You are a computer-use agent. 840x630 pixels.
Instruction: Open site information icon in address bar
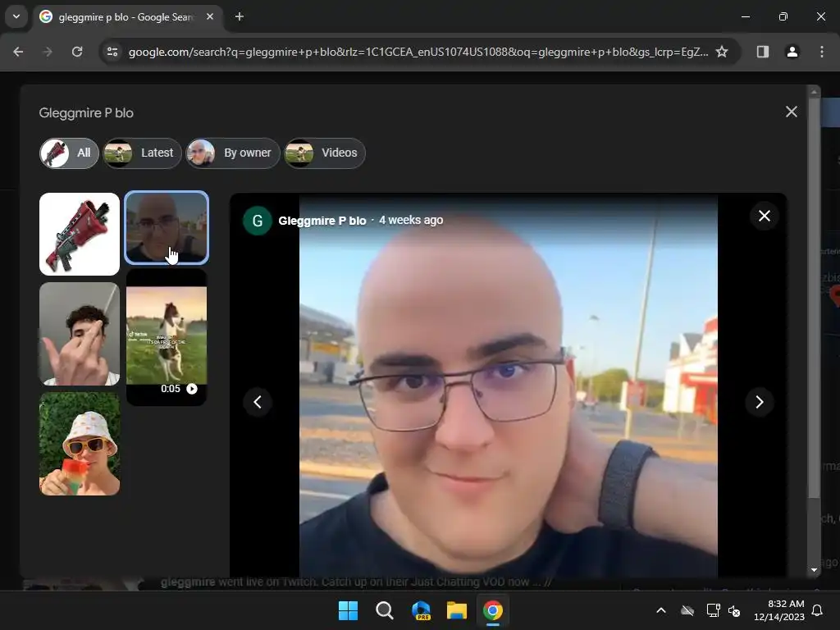coord(112,52)
